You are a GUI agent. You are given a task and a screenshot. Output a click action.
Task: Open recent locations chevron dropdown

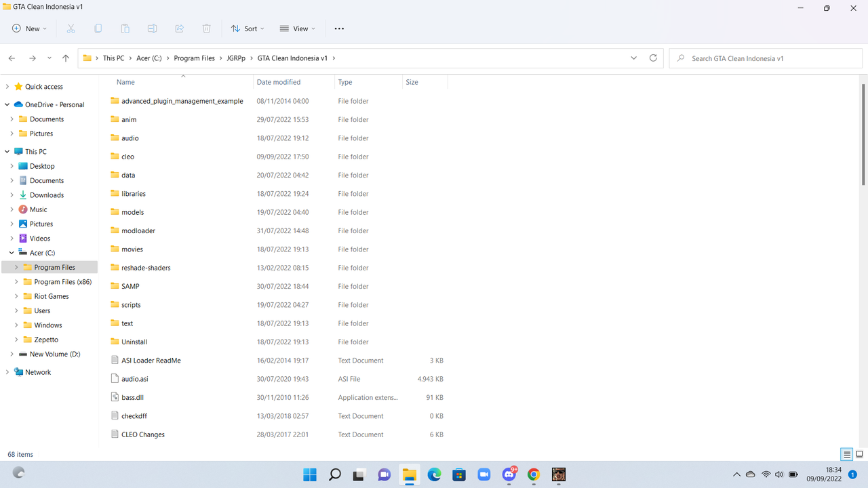(x=49, y=58)
